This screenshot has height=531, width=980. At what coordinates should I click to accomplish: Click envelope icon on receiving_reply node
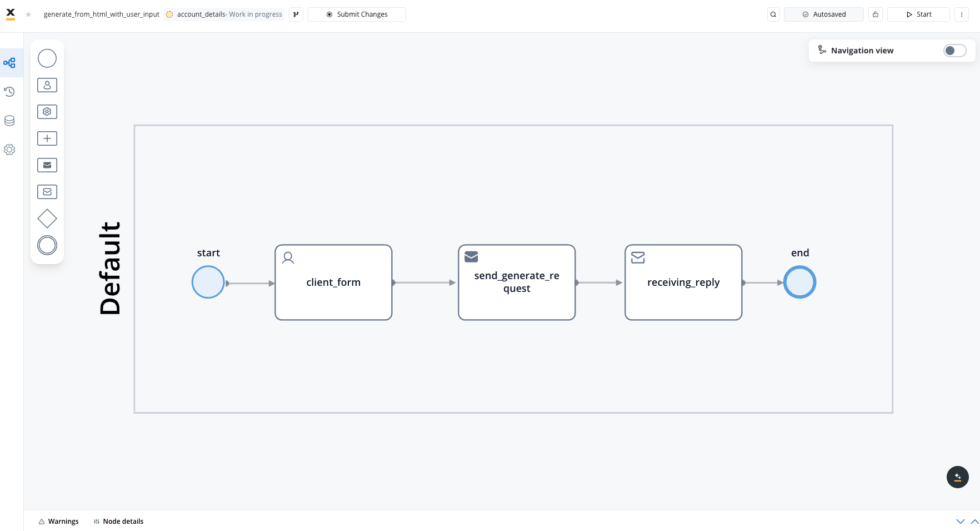pos(638,257)
